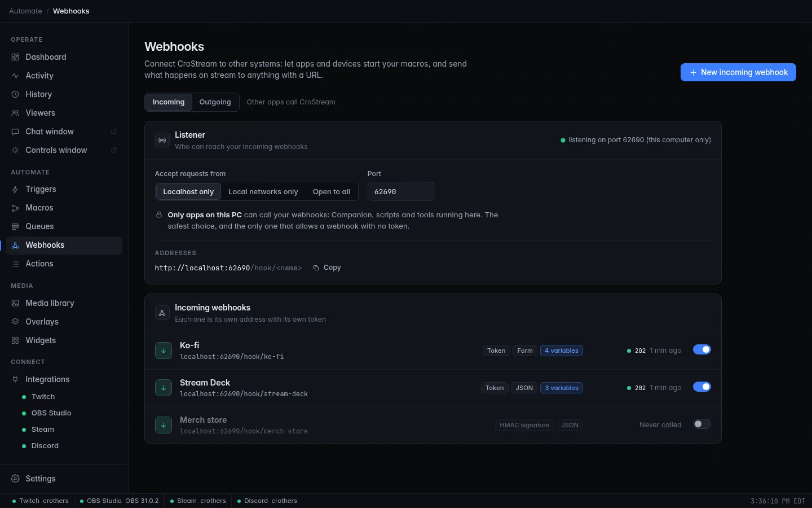Disable the Ko-fi webhook toggle
The height and width of the screenshot is (508, 812).
point(702,349)
